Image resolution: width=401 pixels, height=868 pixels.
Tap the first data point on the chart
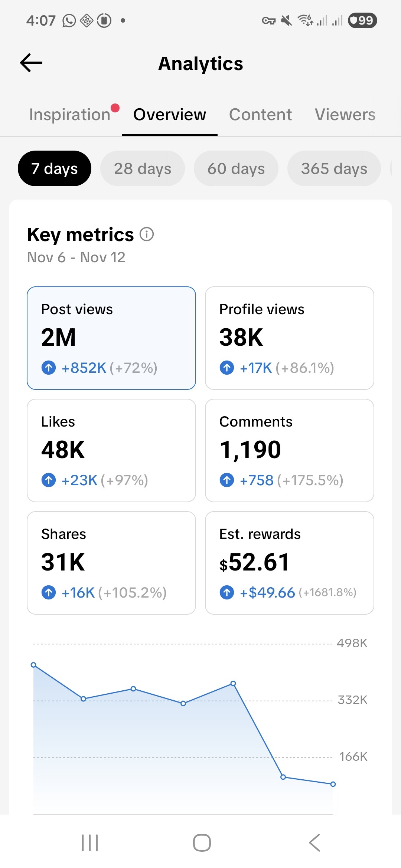33,665
